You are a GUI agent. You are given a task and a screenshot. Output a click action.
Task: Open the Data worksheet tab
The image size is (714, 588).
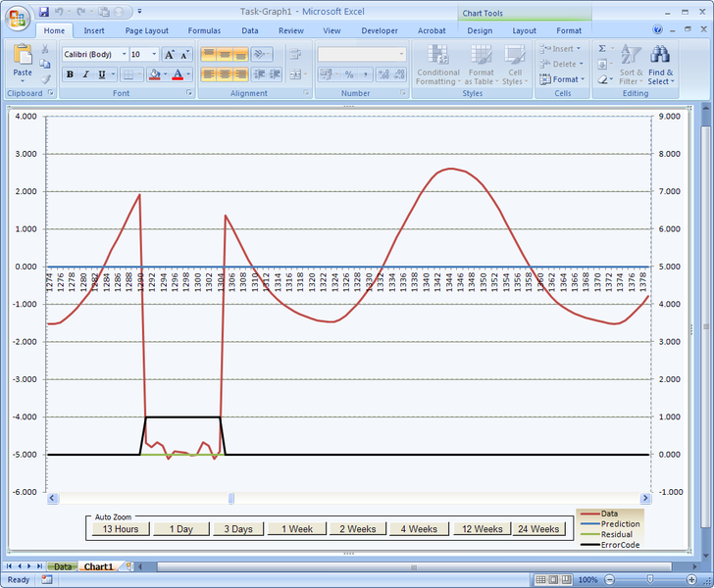pos(62,566)
